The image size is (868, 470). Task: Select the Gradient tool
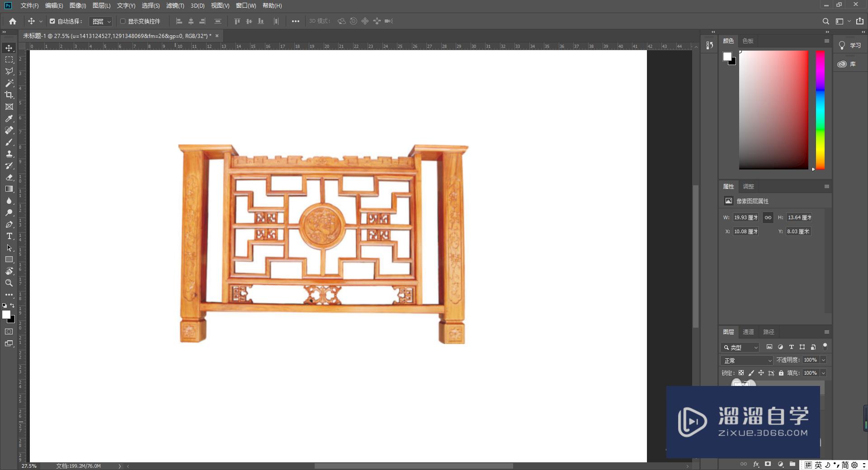[9, 189]
